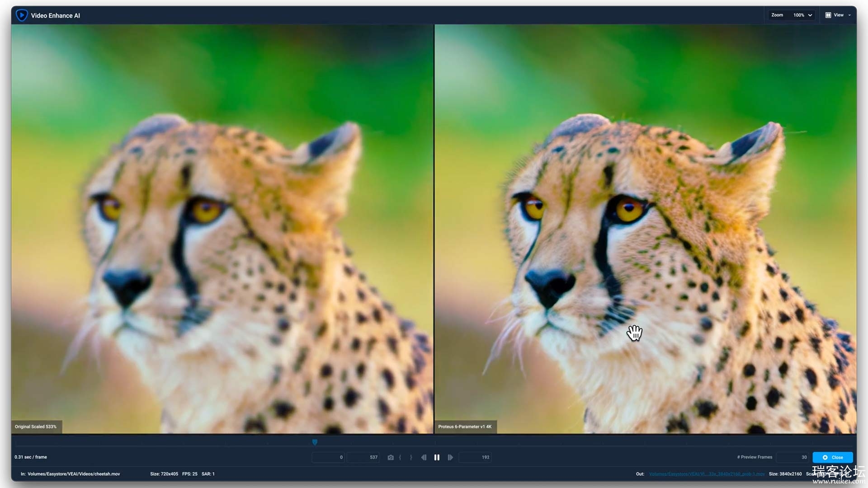Click the output Size: 3840x2160 text
This screenshot has width=868, height=488.
click(785, 474)
